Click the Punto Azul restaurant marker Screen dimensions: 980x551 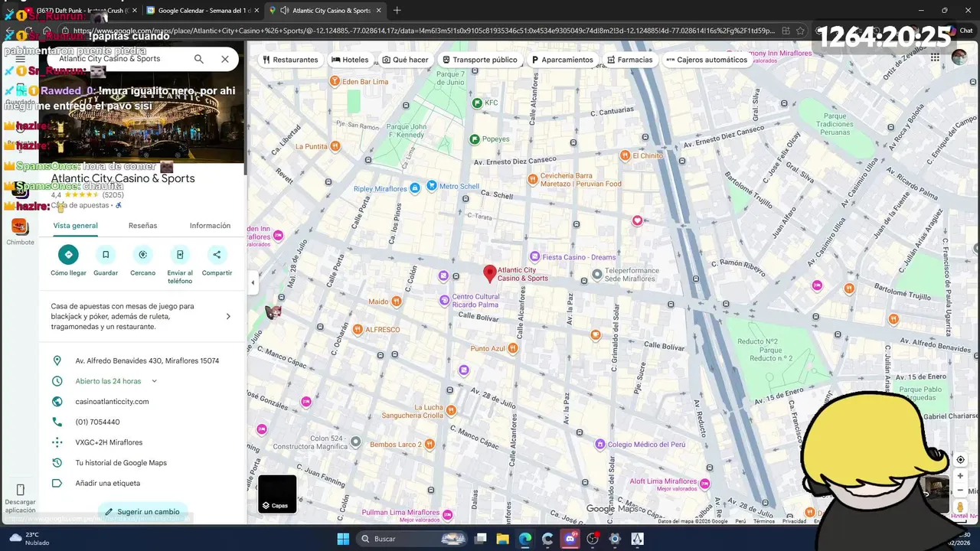pos(513,348)
